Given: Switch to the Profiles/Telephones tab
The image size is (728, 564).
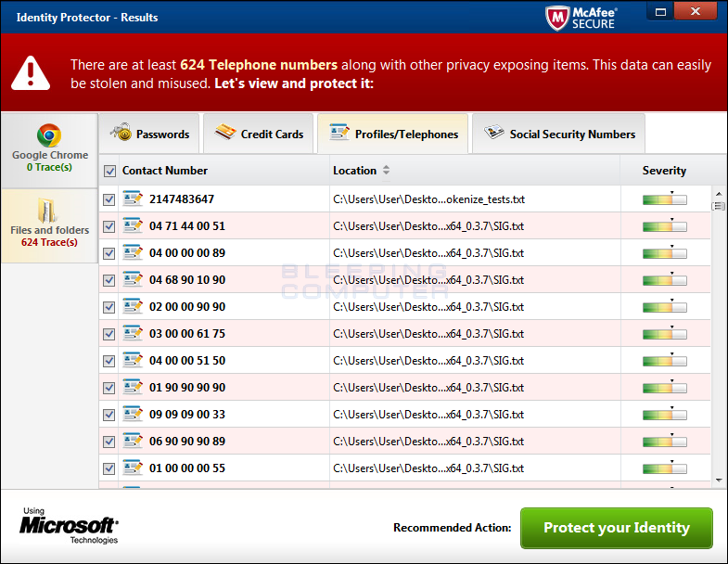Looking at the screenshot, I should 394,135.
